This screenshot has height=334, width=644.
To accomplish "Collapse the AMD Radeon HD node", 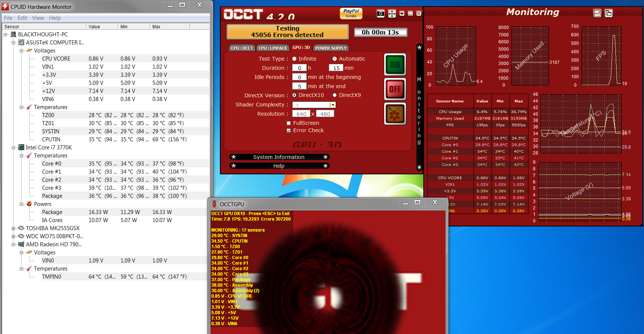I will pyautogui.click(x=14, y=244).
